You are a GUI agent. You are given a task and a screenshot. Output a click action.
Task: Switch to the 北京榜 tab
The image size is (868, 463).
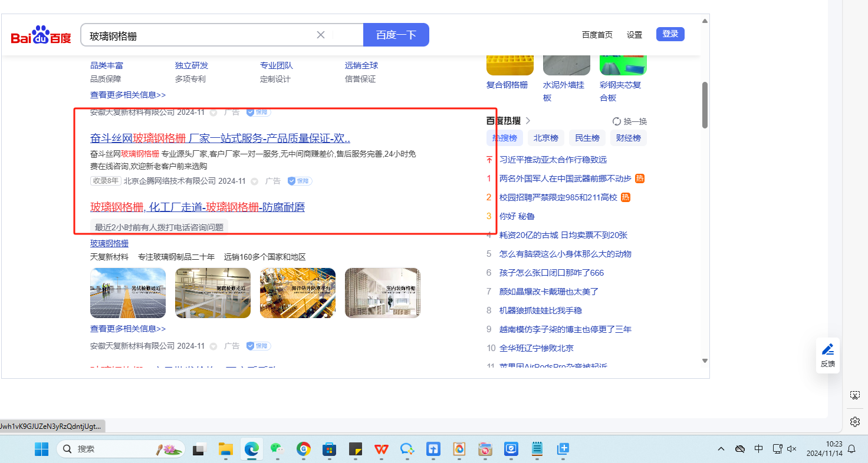(545, 138)
